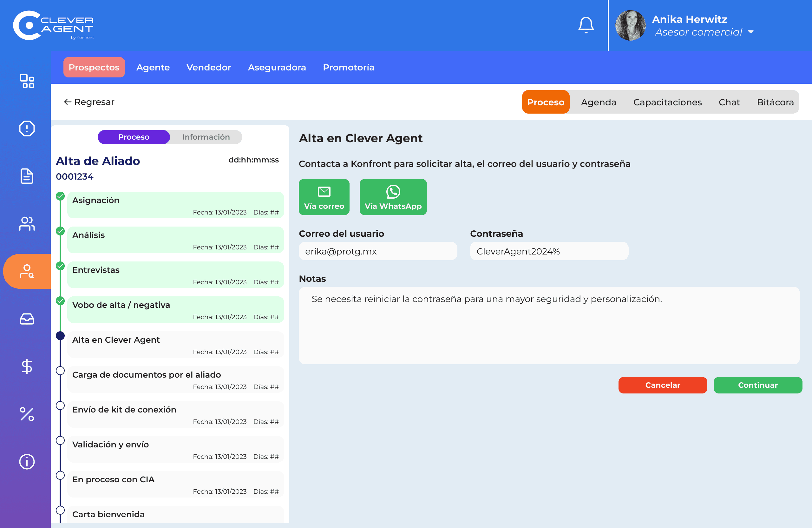
Task: Select Validación y envío step
Action: click(x=176, y=450)
